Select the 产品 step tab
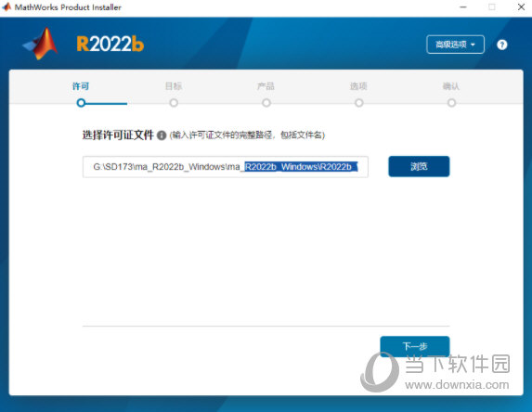The image size is (532, 412). click(x=266, y=86)
